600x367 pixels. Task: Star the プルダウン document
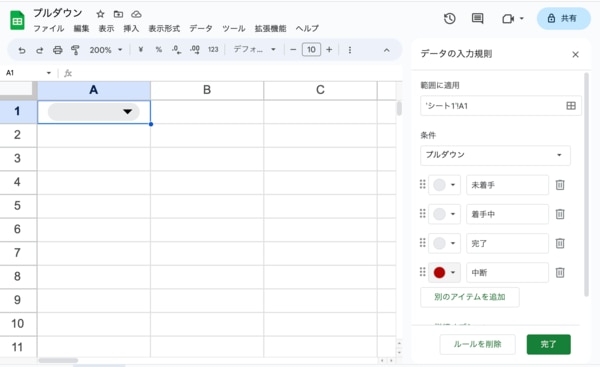click(100, 14)
